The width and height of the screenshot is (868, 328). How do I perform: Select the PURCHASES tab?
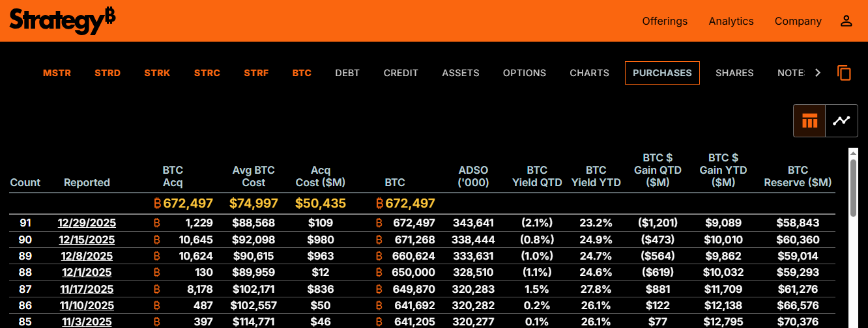[662, 73]
